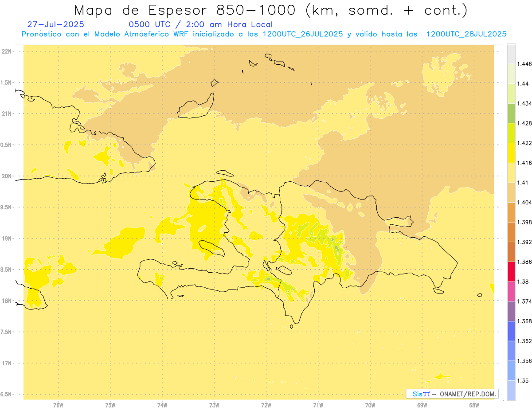Click the longitude label '76W'
Image resolution: width=532 pixels, height=411 pixels.
58,405
